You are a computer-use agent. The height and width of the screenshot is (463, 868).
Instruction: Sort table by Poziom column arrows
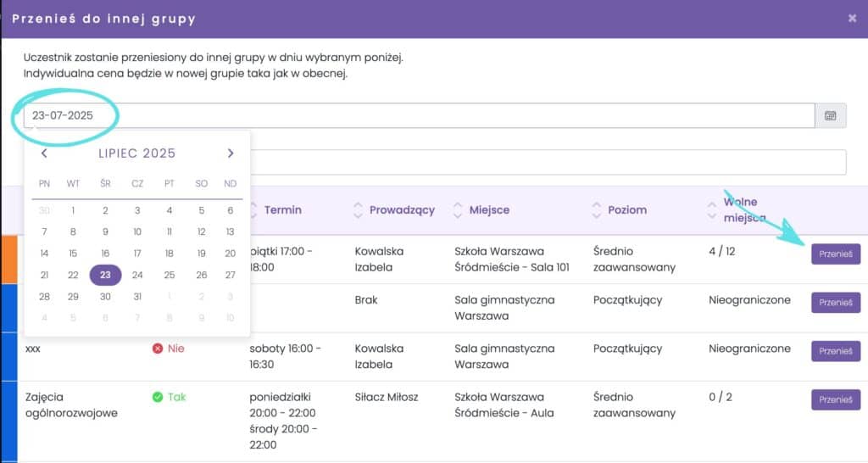[x=596, y=210]
